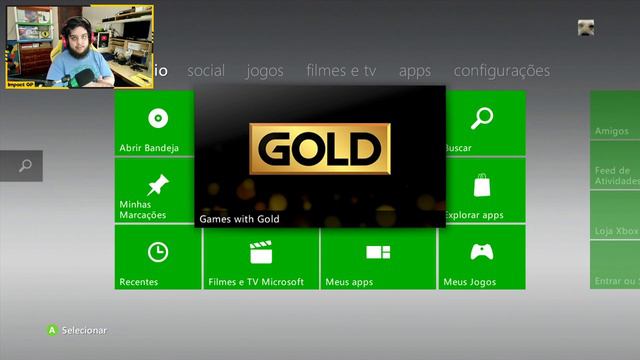Click the gray search tab on left edge
Screen dimensions: 640x360
click(21, 166)
